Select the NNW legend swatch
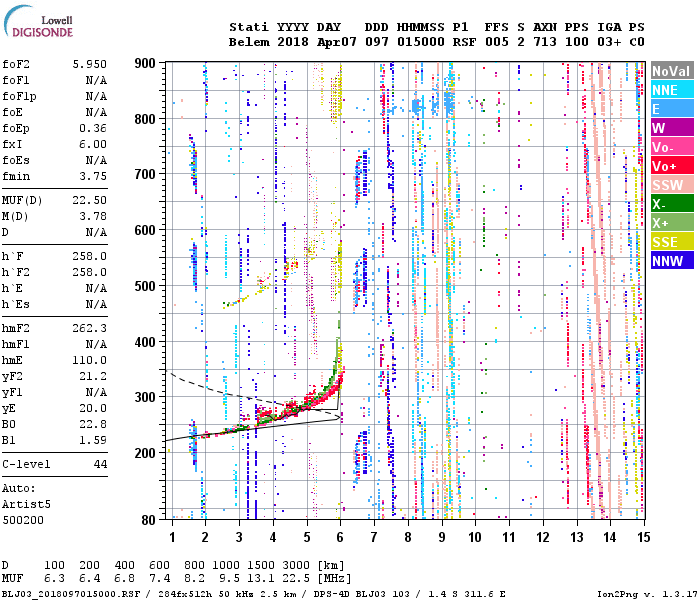The height and width of the screenshot is (600, 700). tap(672, 261)
